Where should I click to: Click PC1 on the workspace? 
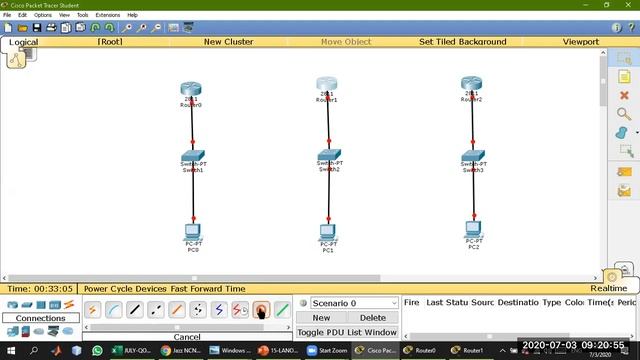[328, 232]
